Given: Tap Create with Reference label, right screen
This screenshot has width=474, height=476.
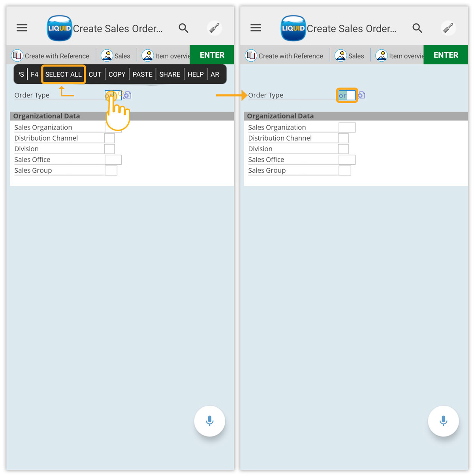Looking at the screenshot, I should tap(291, 56).
